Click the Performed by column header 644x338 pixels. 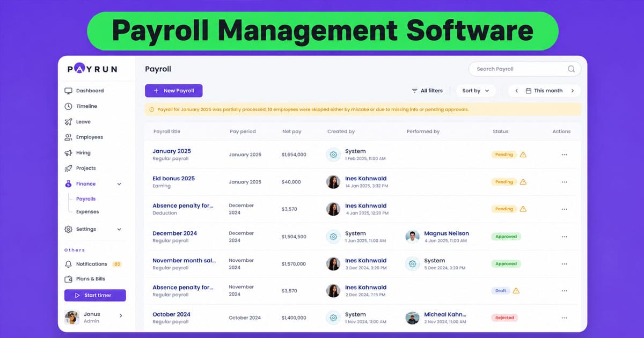coord(423,131)
